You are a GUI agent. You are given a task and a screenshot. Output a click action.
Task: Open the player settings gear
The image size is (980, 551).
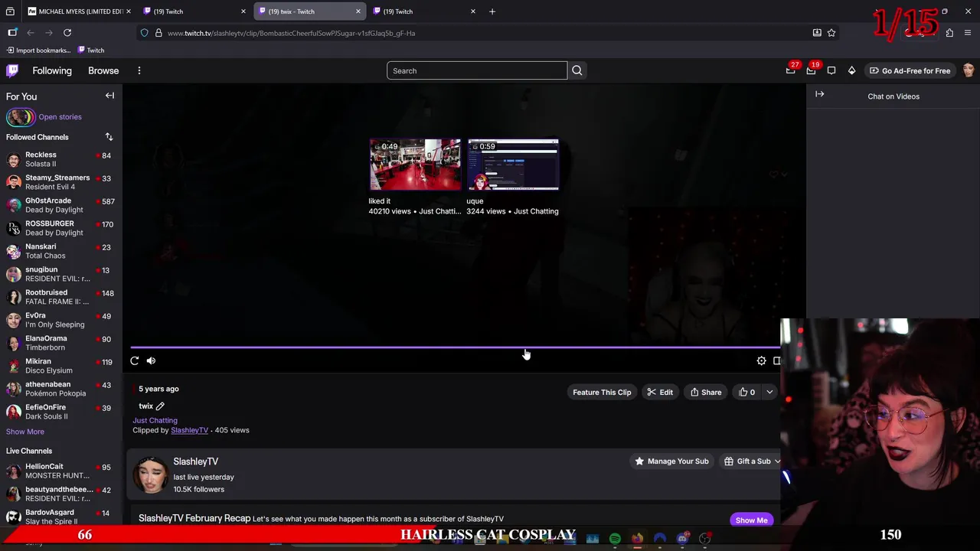point(761,360)
